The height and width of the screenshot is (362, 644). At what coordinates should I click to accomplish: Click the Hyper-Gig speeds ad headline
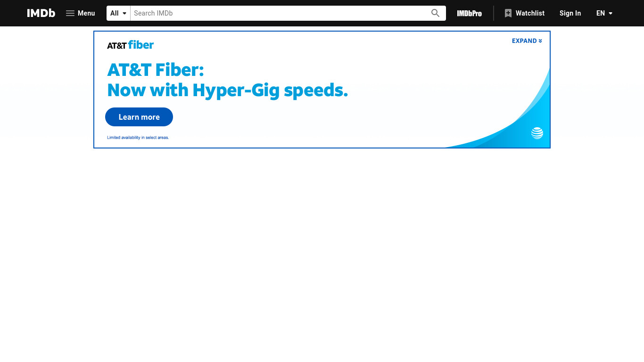click(228, 80)
